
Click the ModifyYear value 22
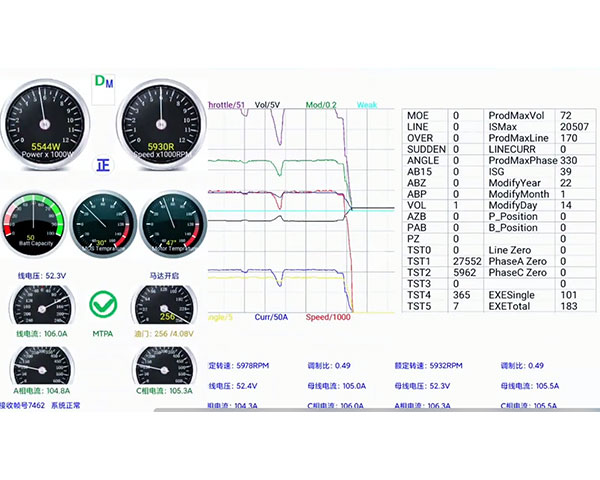566,183
